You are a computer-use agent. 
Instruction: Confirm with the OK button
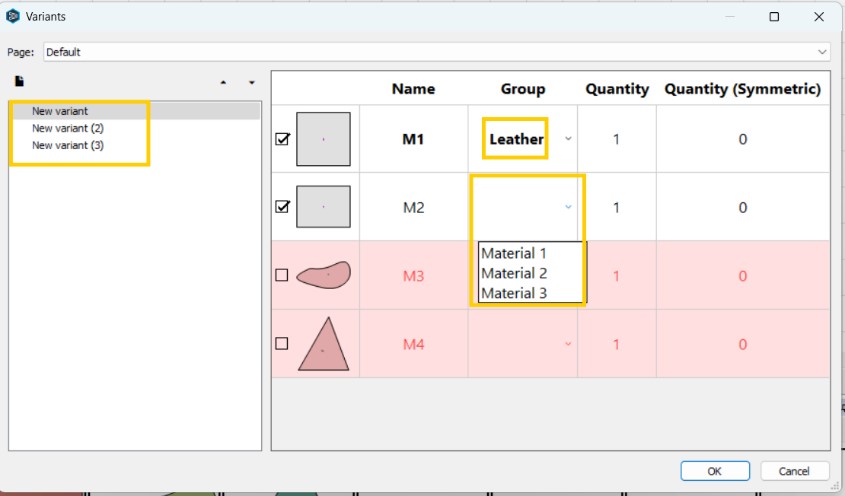(x=715, y=471)
